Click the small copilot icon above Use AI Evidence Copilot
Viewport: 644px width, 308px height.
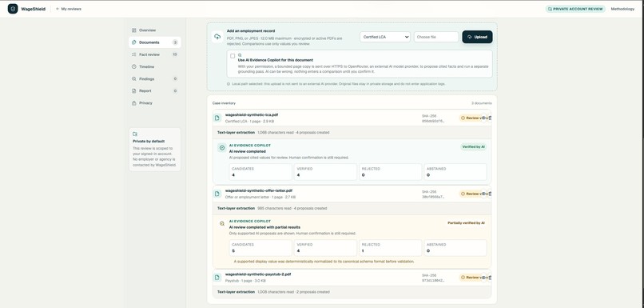click(241, 54)
